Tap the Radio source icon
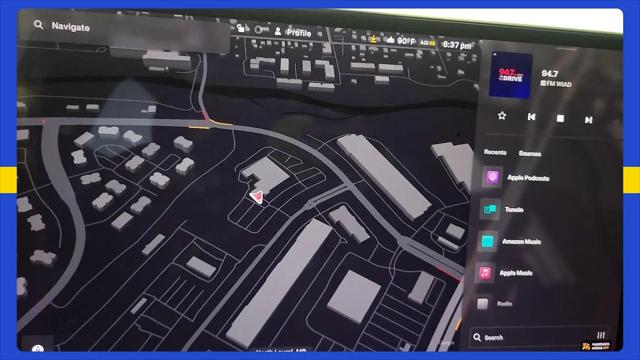640x360 pixels. pyautogui.click(x=482, y=303)
